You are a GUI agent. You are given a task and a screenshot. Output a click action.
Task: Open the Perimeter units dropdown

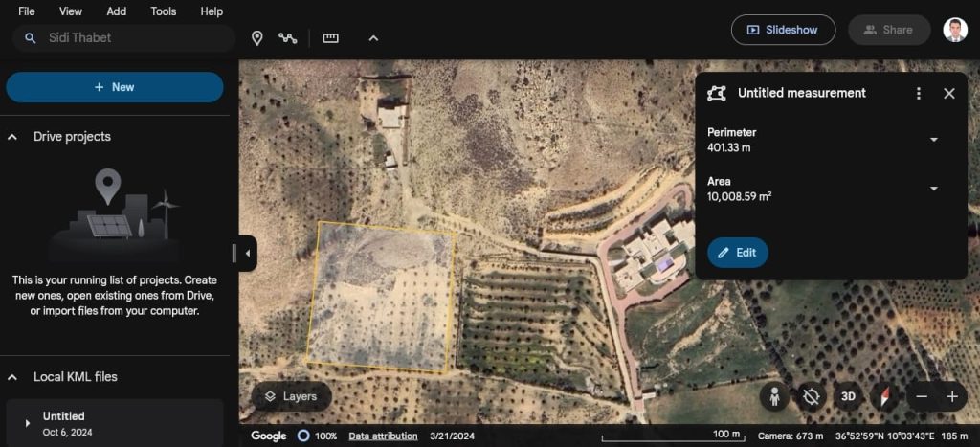point(934,140)
